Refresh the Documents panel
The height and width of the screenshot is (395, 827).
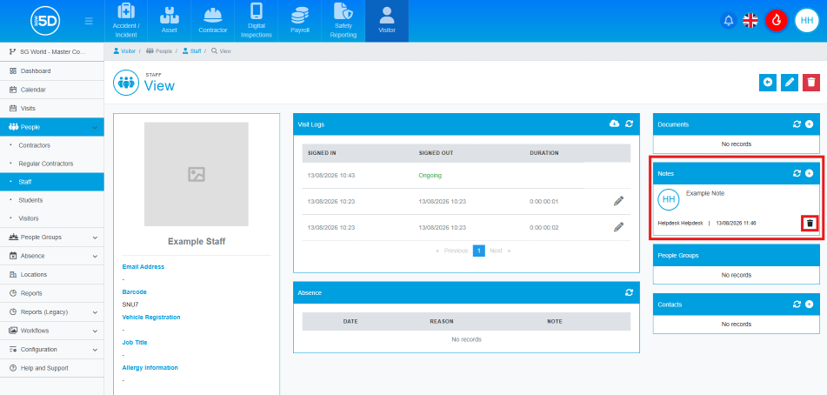click(797, 124)
